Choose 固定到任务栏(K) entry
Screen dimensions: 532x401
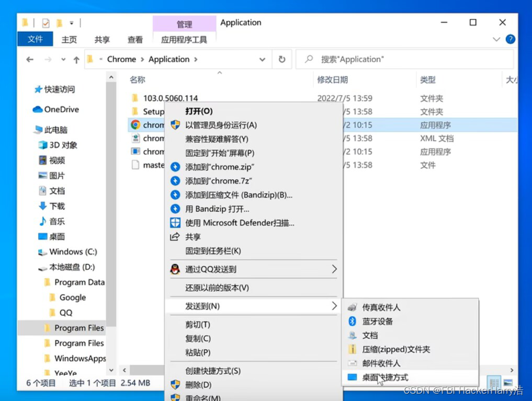pyautogui.click(x=213, y=251)
